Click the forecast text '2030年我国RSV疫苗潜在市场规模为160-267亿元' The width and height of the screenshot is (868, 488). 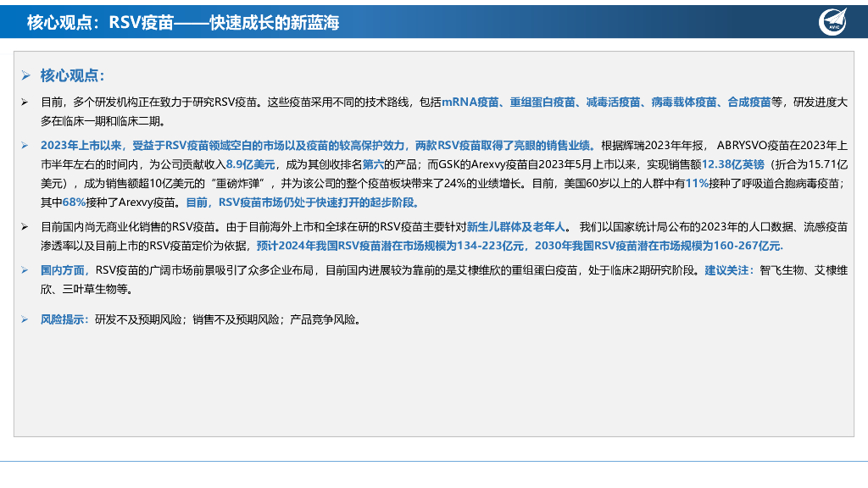tap(658, 246)
